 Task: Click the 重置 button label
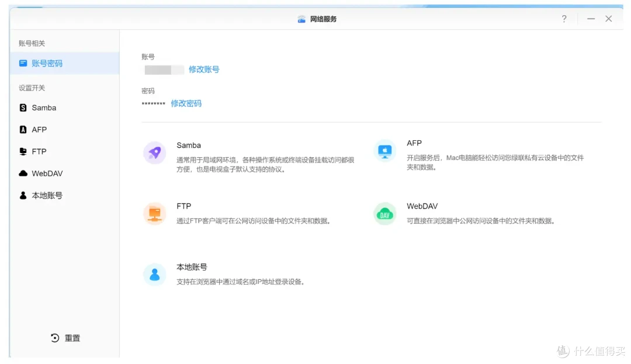pos(72,338)
